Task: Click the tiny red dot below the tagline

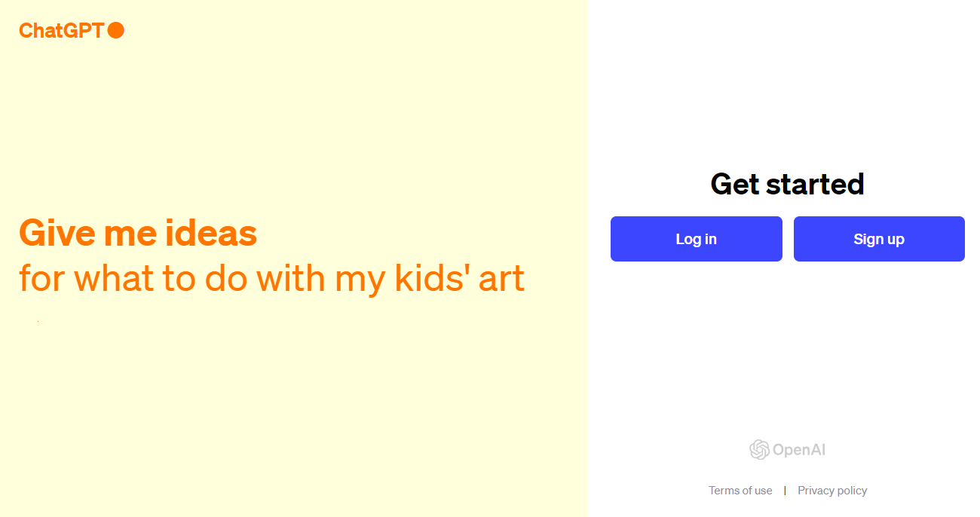Action: 38,322
